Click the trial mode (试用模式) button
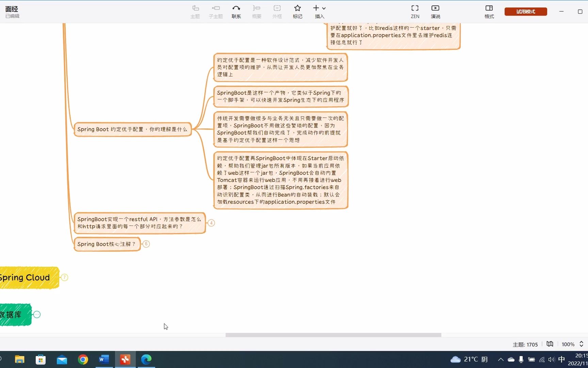 [x=526, y=12]
